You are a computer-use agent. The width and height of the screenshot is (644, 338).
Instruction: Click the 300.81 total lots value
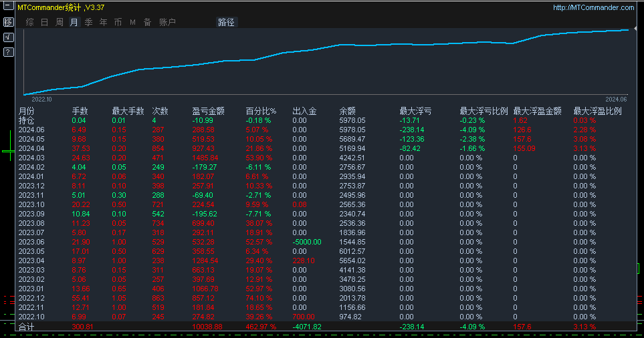[x=82, y=327]
